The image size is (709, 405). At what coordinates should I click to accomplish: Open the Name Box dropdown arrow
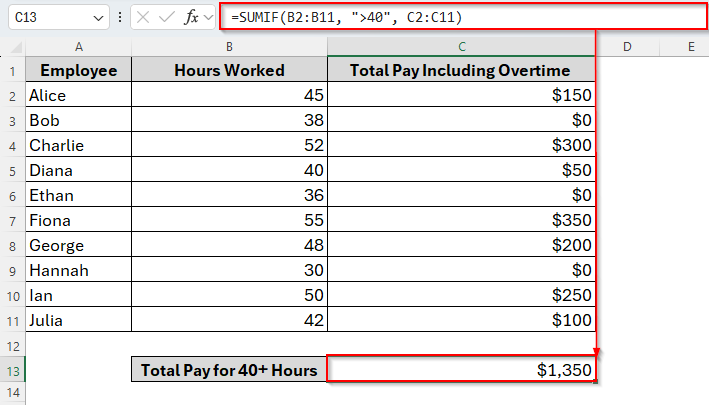pos(97,18)
